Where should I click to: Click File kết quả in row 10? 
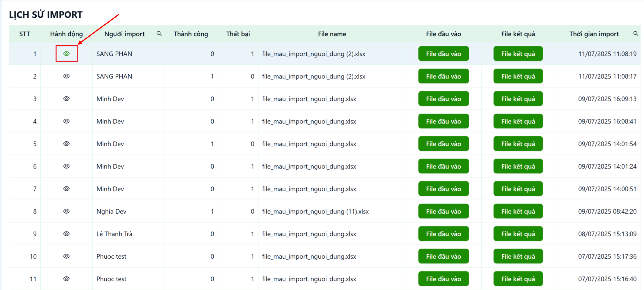(518, 256)
